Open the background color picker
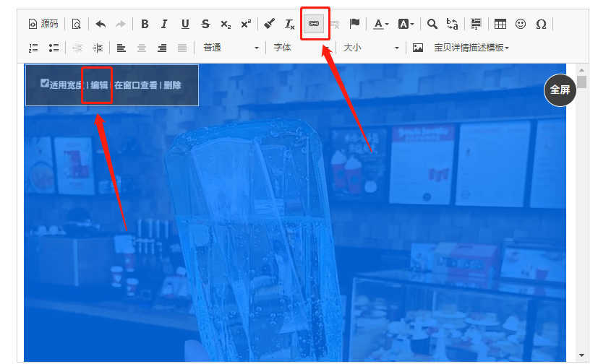598x364 pixels. point(406,24)
